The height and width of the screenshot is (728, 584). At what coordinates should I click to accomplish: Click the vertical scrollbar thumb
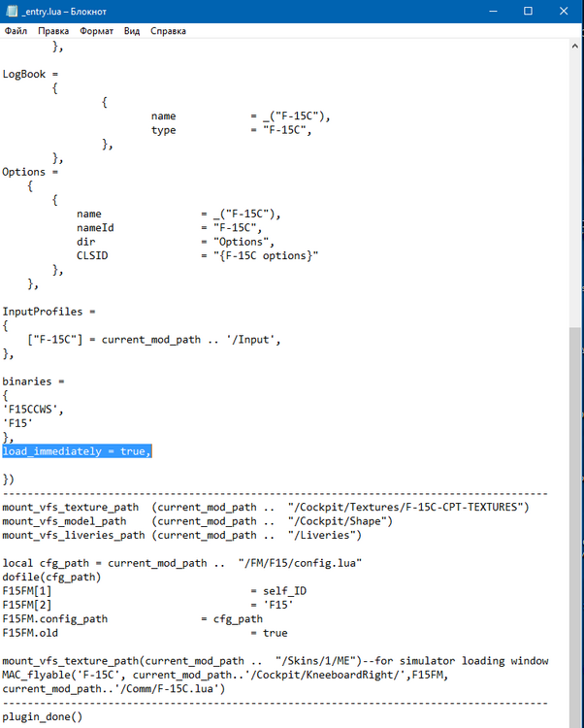pyautogui.click(x=574, y=527)
